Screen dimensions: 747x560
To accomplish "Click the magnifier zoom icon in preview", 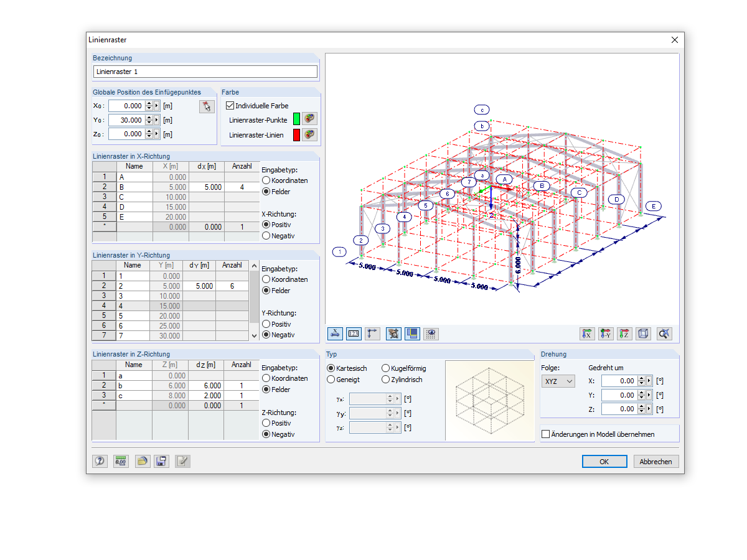I will (x=664, y=334).
